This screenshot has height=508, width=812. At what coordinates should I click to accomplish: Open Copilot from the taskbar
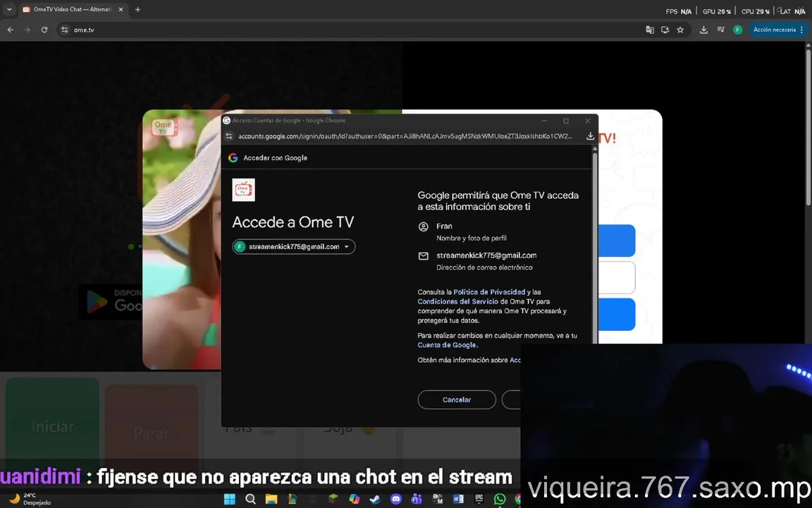(355, 499)
